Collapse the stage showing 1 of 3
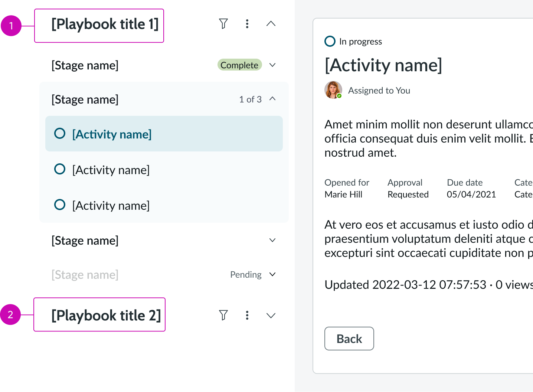Viewport: 533px width, 392px height. 272,99
